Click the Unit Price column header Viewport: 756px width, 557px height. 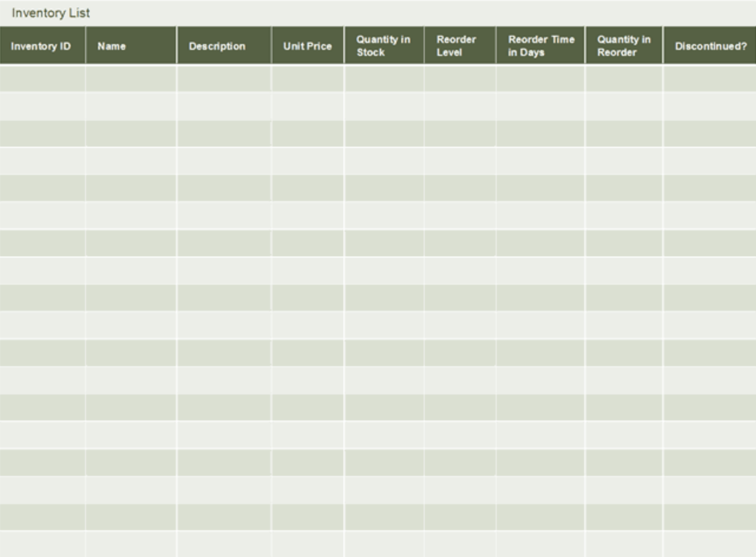click(307, 45)
